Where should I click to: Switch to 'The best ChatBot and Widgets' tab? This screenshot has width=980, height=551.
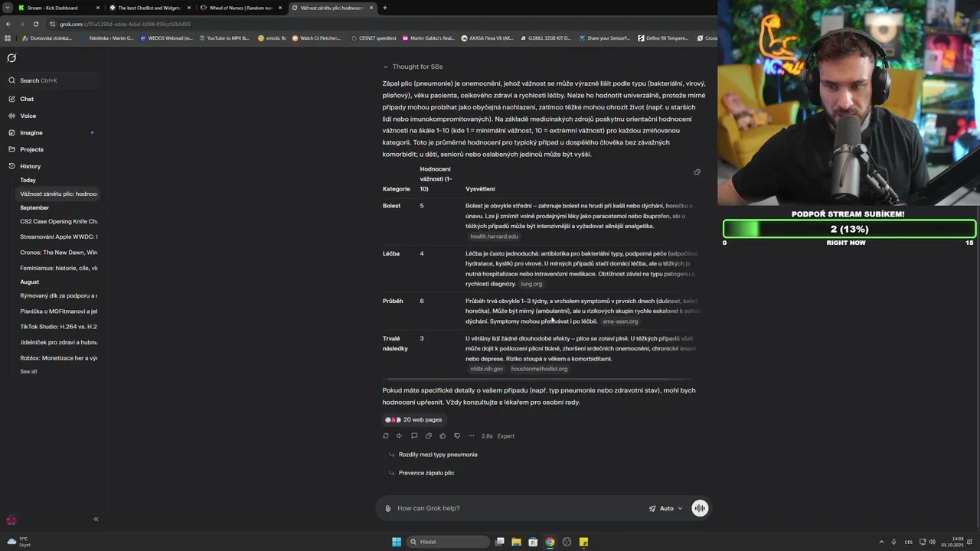tap(149, 8)
